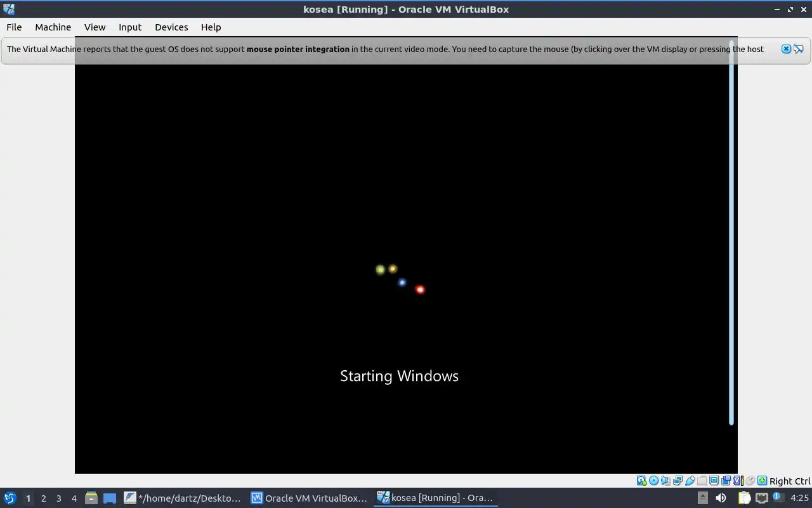Open the File menu
The height and width of the screenshot is (508, 812).
[x=14, y=27]
